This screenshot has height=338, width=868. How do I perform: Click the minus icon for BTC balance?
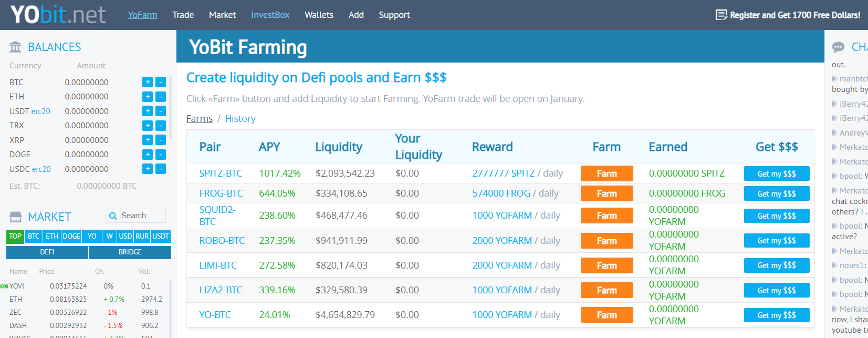point(161,82)
